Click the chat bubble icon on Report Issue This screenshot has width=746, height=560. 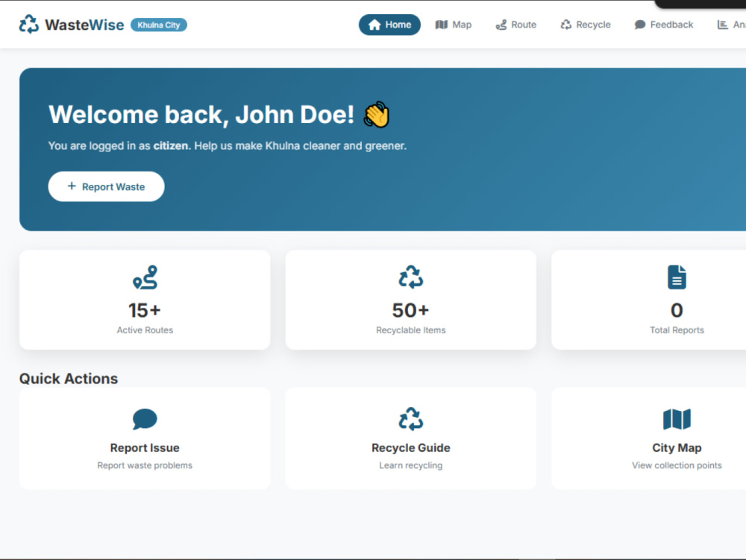coord(145,419)
